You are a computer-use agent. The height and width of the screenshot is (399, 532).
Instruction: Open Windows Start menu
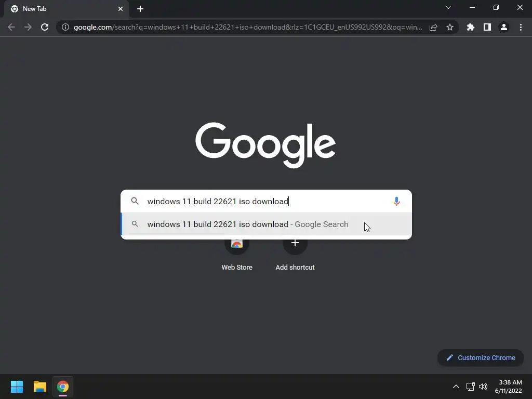click(17, 387)
